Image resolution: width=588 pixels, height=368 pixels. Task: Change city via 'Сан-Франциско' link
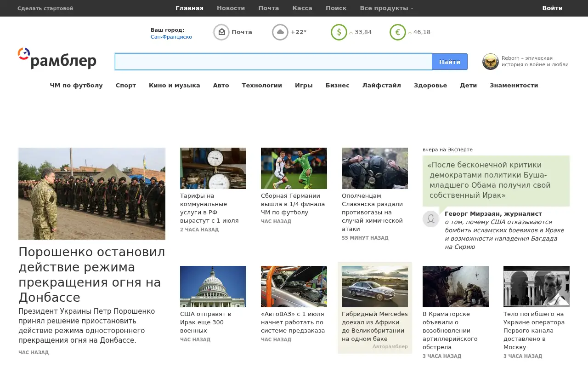coord(171,37)
